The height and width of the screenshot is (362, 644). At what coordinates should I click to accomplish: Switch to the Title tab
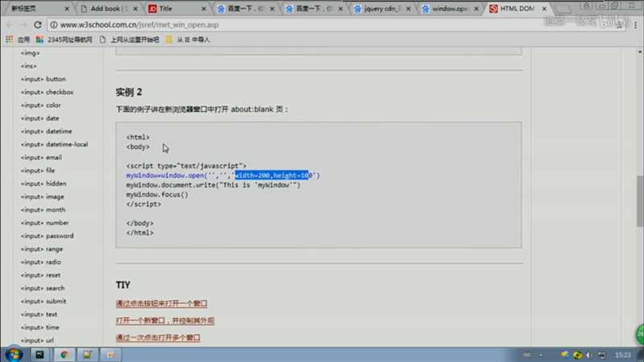[x=176, y=9]
